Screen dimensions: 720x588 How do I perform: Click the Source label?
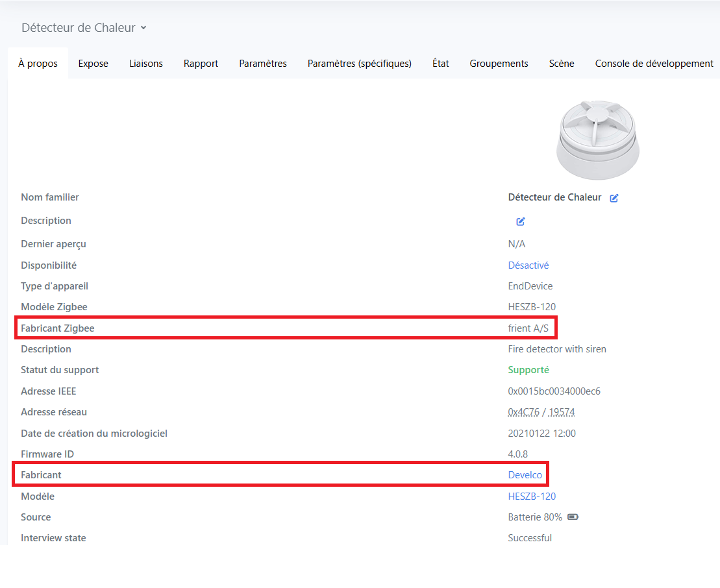(36, 517)
